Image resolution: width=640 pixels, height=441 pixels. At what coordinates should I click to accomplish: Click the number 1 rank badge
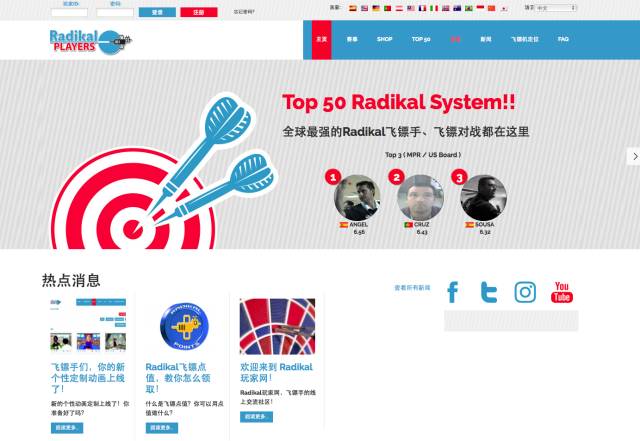333,177
